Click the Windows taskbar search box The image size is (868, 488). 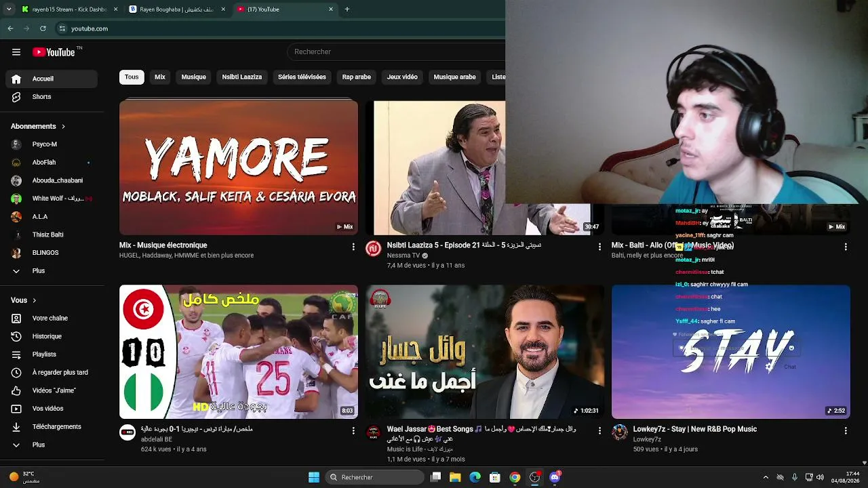(374, 477)
